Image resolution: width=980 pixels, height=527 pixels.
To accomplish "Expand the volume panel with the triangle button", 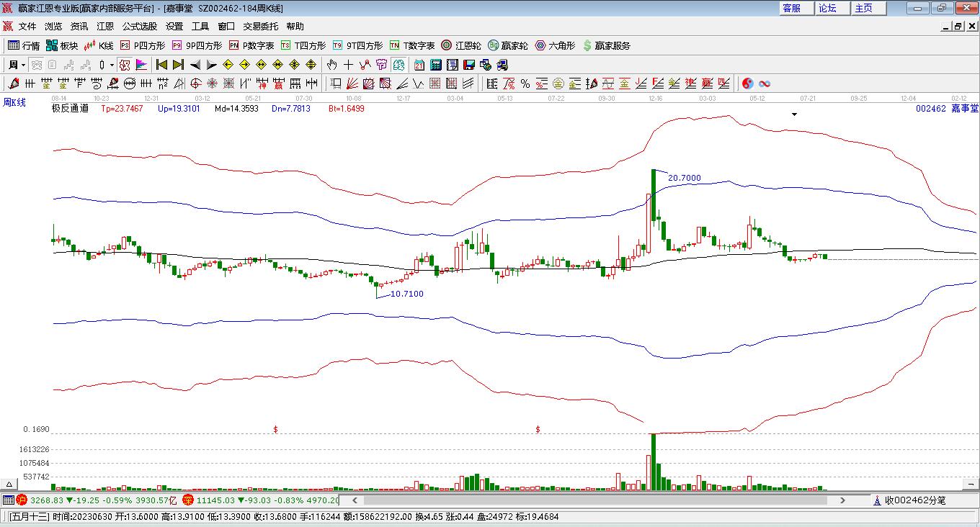I will click(9, 485).
